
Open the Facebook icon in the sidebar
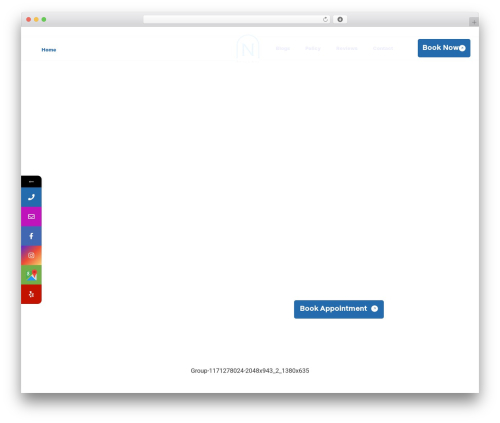pyautogui.click(x=31, y=236)
